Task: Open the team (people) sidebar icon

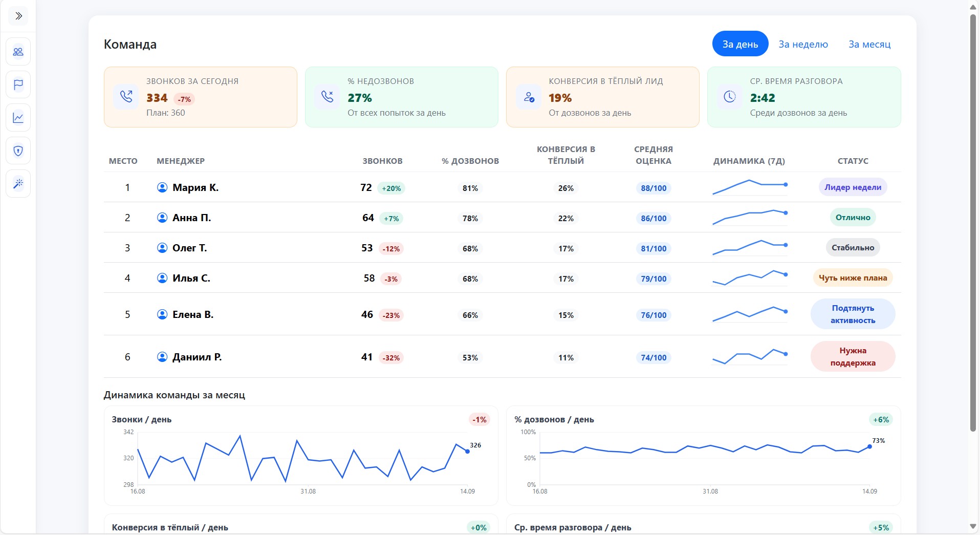Action: tap(18, 52)
